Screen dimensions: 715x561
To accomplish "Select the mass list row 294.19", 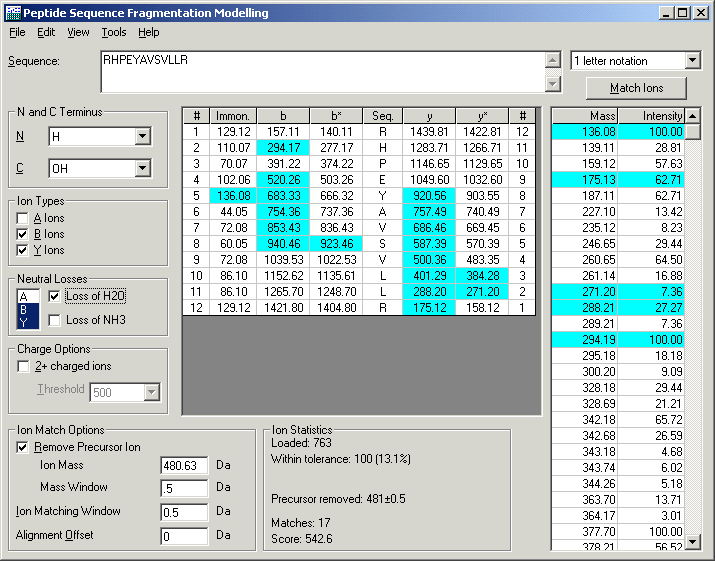I will tap(618, 339).
